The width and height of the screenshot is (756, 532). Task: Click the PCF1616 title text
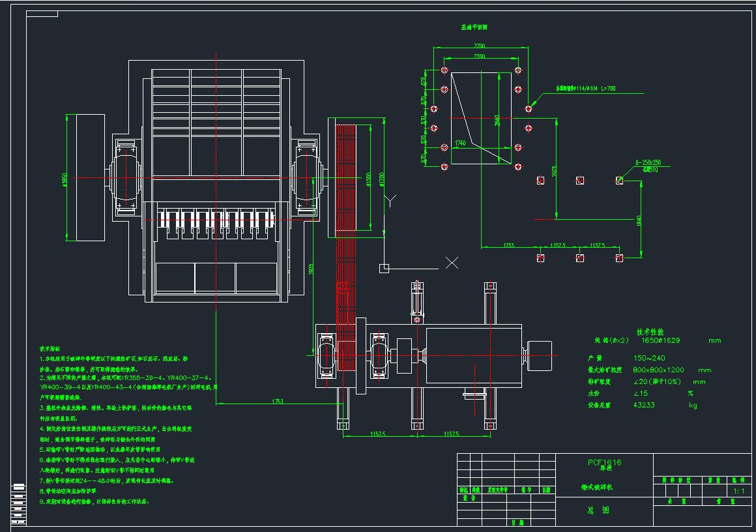coord(604,462)
